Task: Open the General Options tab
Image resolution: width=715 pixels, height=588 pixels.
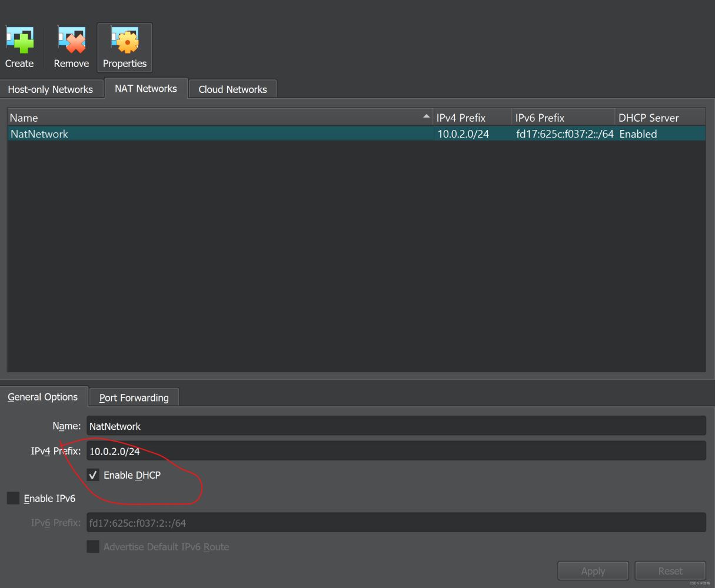Action: click(43, 397)
